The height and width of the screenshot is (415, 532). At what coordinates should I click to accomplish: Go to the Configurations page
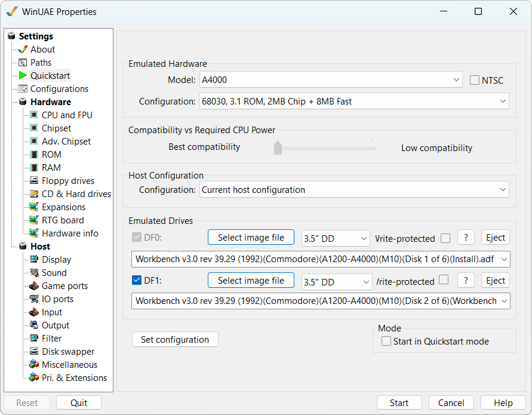pyautogui.click(x=59, y=89)
